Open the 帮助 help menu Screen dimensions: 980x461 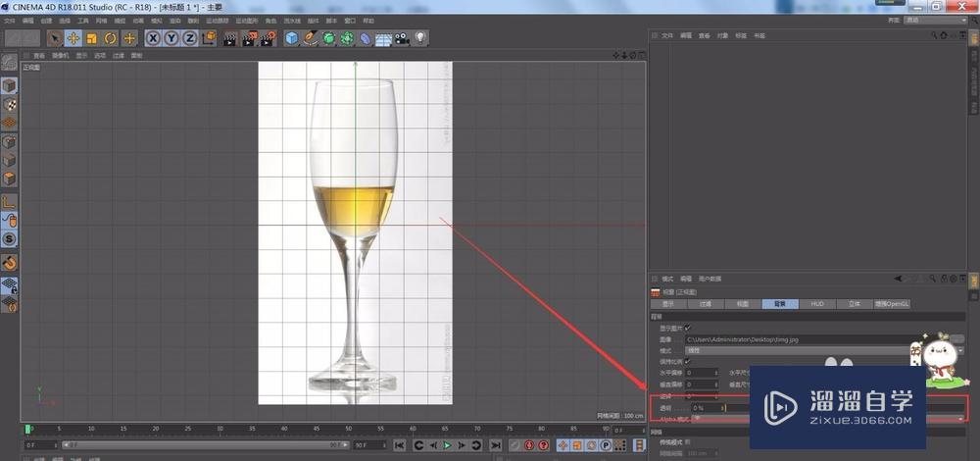pyautogui.click(x=368, y=21)
